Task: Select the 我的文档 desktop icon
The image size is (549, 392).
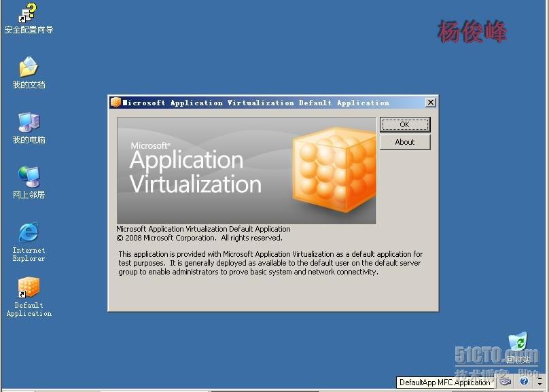Action: [29, 73]
